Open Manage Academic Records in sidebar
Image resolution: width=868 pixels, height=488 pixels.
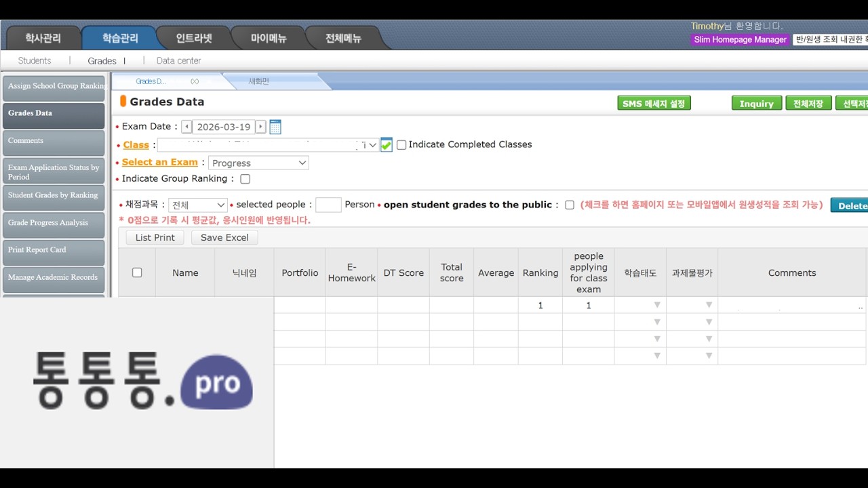pyautogui.click(x=54, y=279)
